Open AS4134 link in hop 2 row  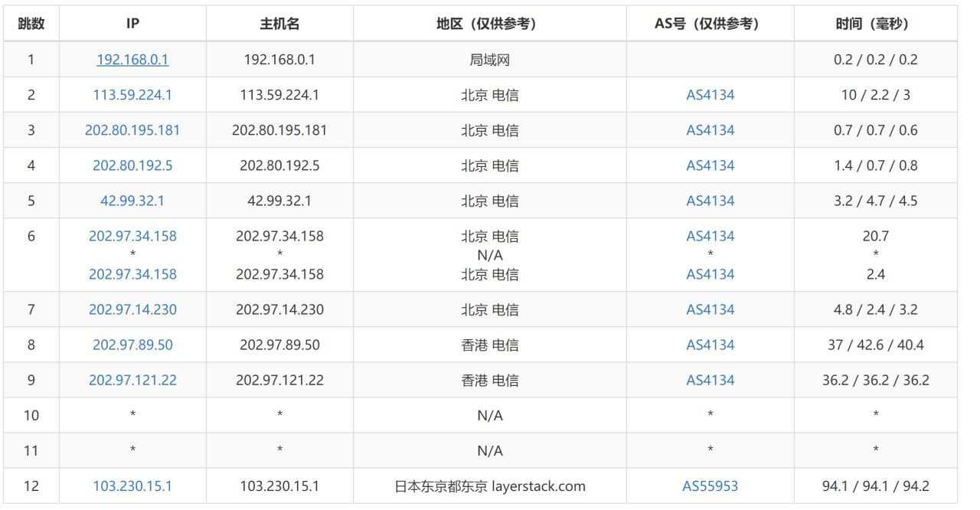click(x=710, y=95)
